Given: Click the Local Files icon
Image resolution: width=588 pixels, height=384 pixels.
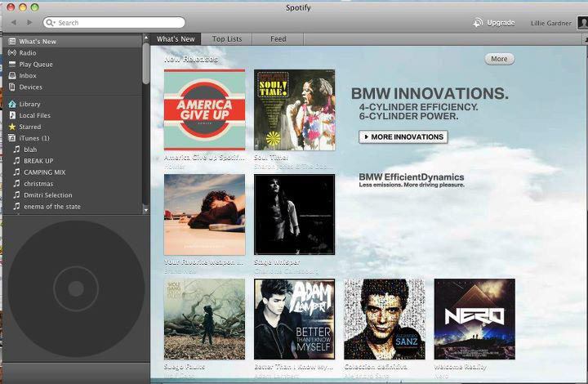Looking at the screenshot, I should (12, 115).
